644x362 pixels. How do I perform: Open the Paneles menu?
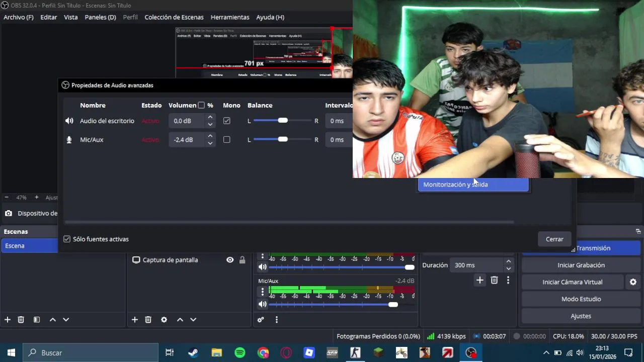[x=101, y=17]
